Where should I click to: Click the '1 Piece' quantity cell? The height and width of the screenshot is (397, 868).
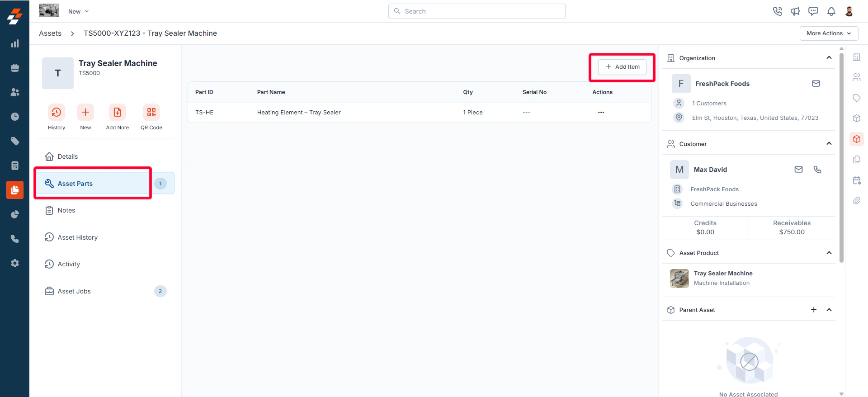click(473, 113)
